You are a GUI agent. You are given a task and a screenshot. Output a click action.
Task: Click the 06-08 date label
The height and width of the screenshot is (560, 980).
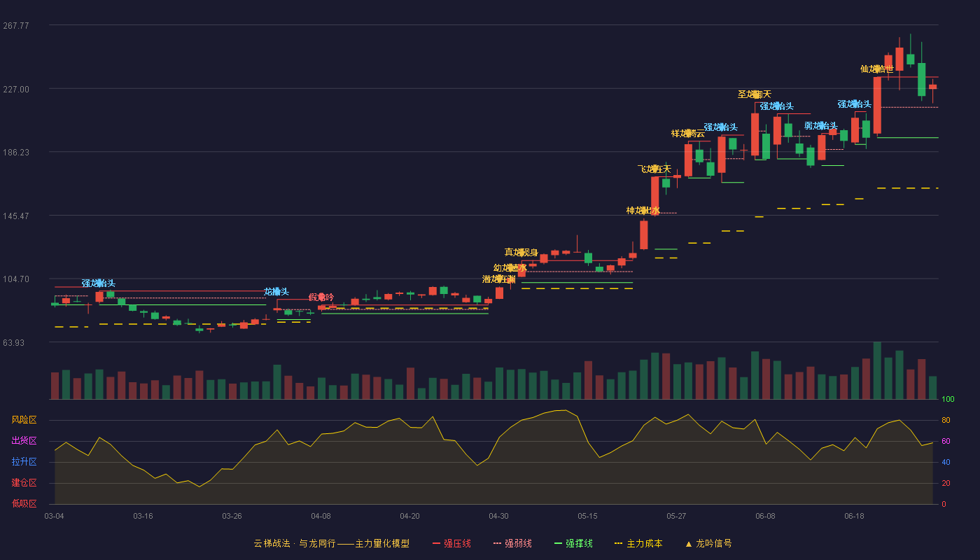(765, 516)
